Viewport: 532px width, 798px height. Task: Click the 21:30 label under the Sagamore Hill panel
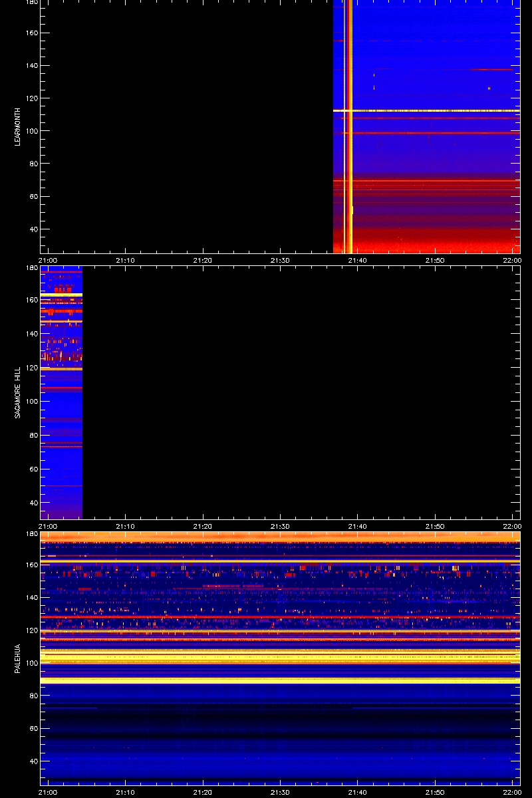click(x=280, y=526)
